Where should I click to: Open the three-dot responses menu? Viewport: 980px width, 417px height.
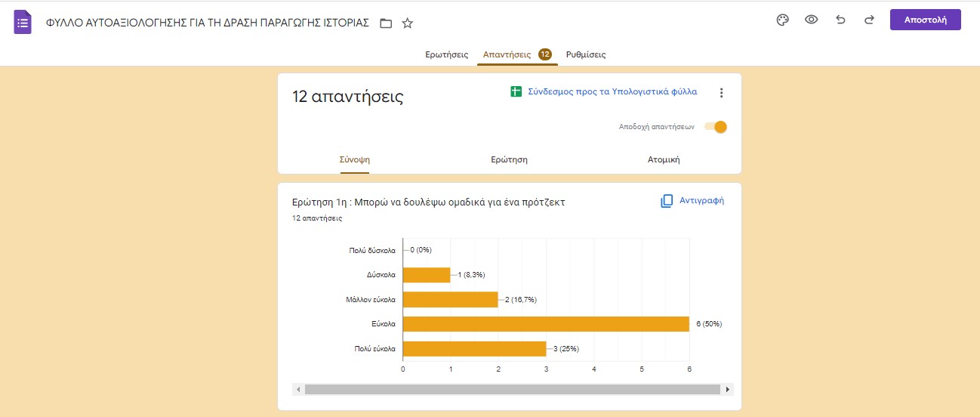pos(721,93)
